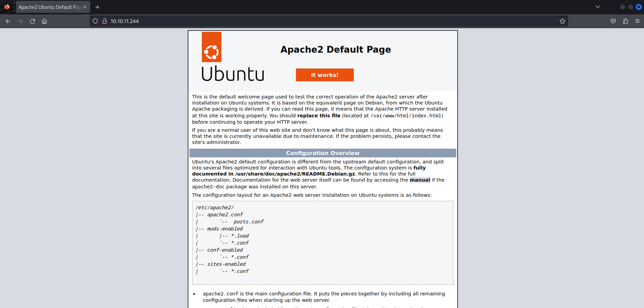Viewport: 644px width, 308px height.
Task: Open the tracking protection shield icon
Action: (x=95, y=21)
